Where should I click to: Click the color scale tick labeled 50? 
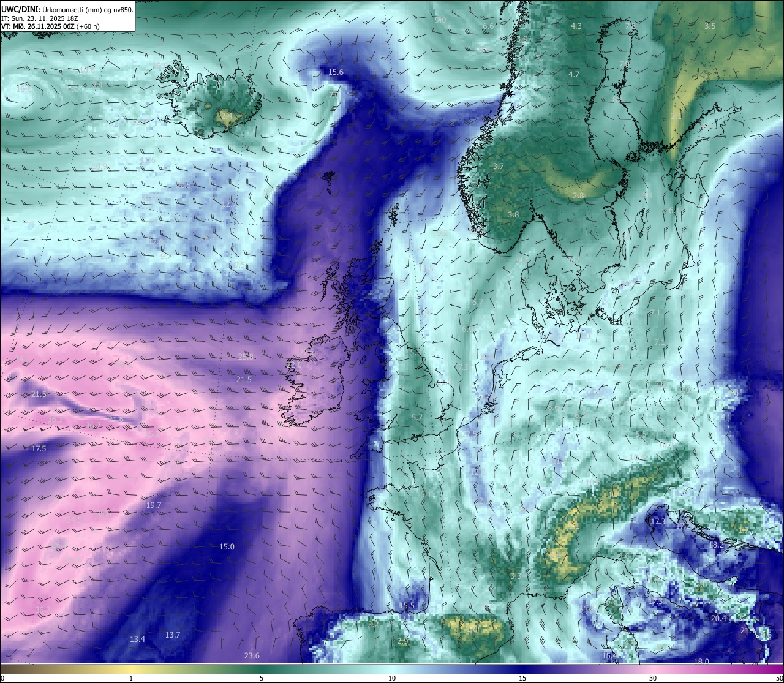779,678
